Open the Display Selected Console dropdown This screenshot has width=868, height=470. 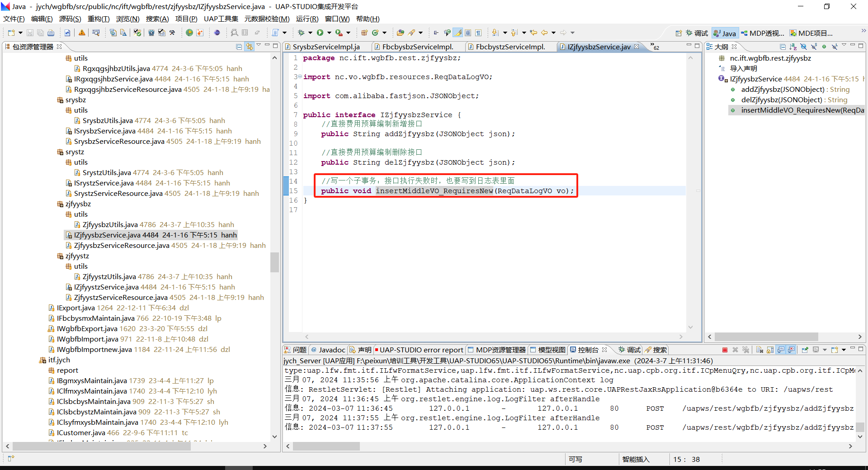tap(825, 350)
